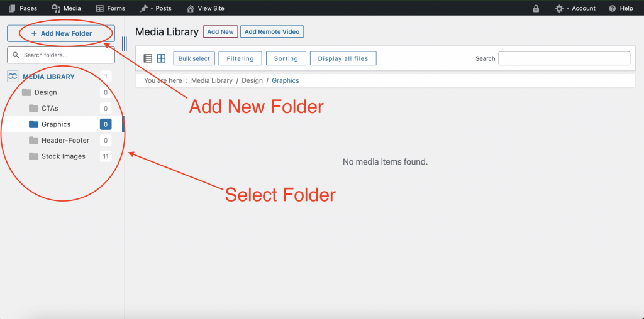Click the Search folders input field
The image size is (644, 319).
click(x=61, y=55)
